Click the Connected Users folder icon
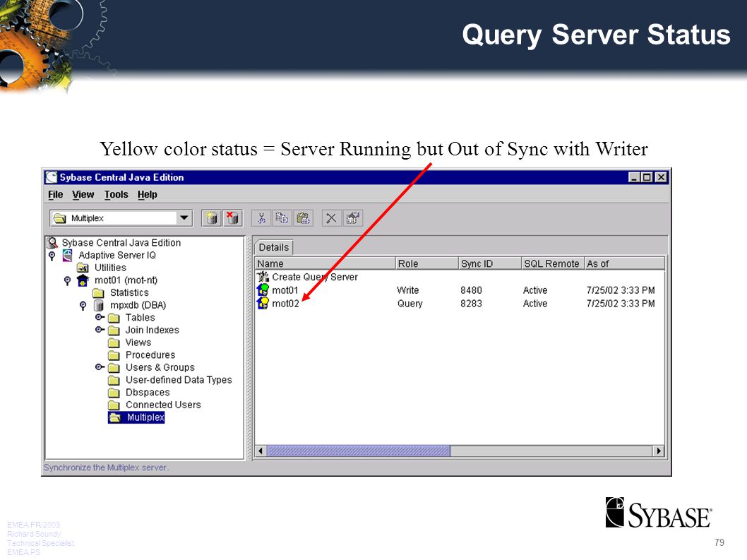 click(x=114, y=405)
